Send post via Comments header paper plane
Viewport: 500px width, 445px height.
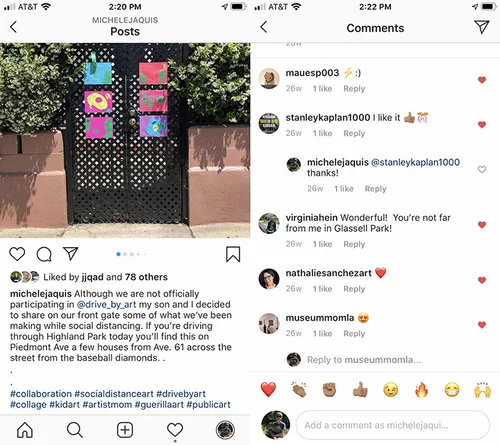pos(482,27)
